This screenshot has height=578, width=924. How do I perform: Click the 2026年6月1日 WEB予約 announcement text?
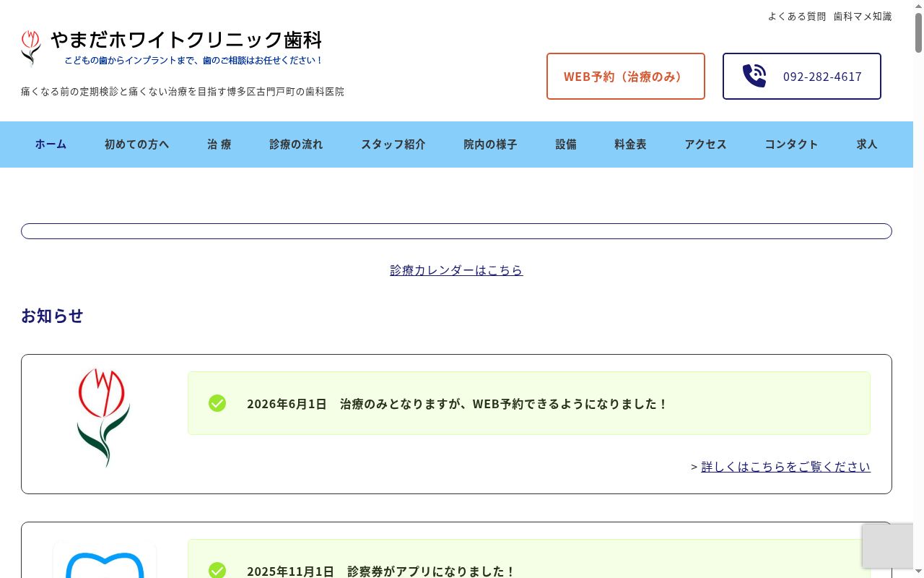[x=458, y=404]
